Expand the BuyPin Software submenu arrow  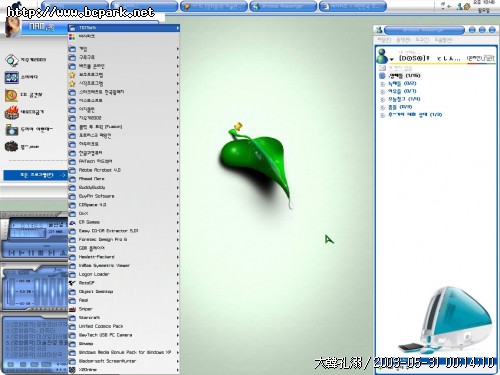point(178,196)
